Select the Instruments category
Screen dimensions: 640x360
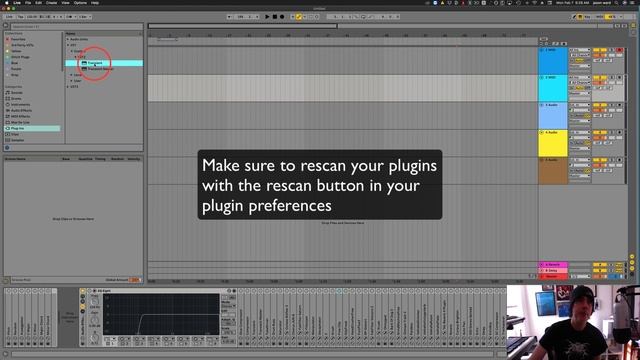(20, 104)
